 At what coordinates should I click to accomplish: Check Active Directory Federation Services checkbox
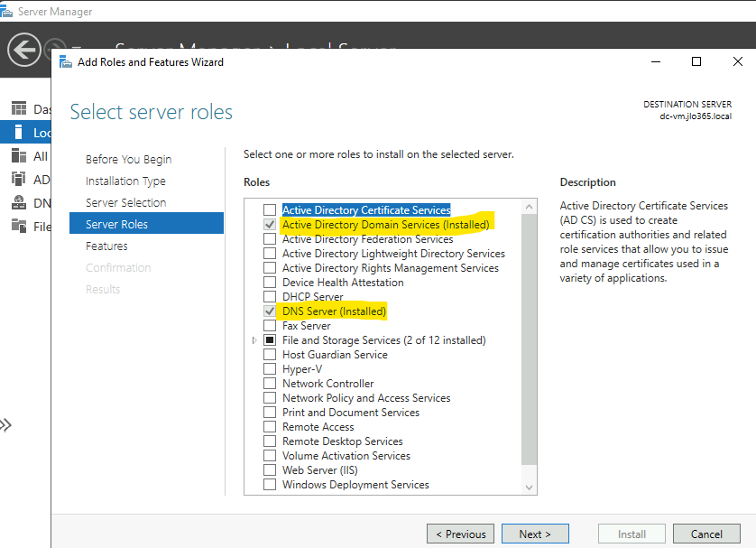coord(270,238)
